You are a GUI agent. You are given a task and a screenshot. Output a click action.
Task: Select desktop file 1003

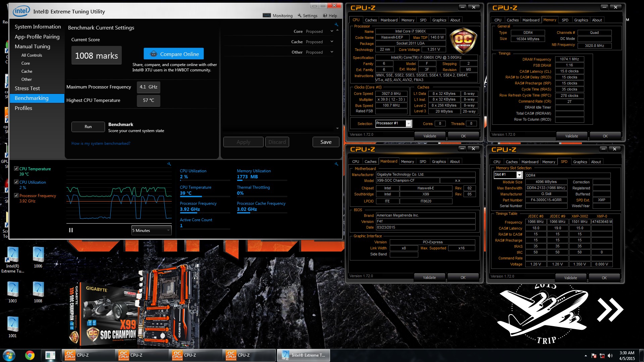click(x=12, y=292)
